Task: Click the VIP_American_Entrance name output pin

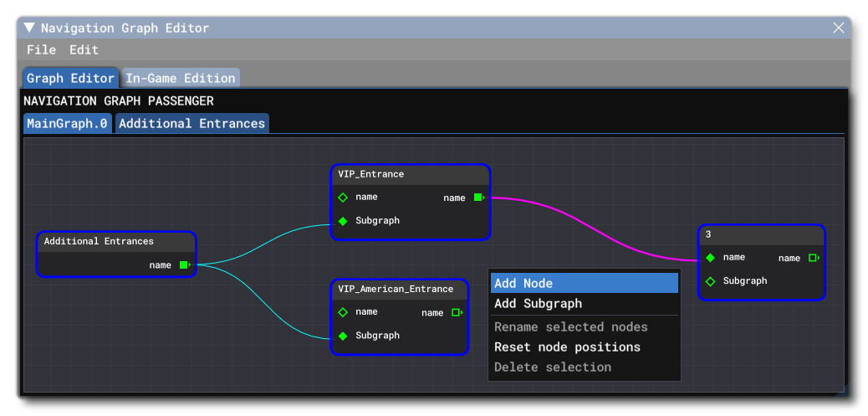Action: point(457,312)
